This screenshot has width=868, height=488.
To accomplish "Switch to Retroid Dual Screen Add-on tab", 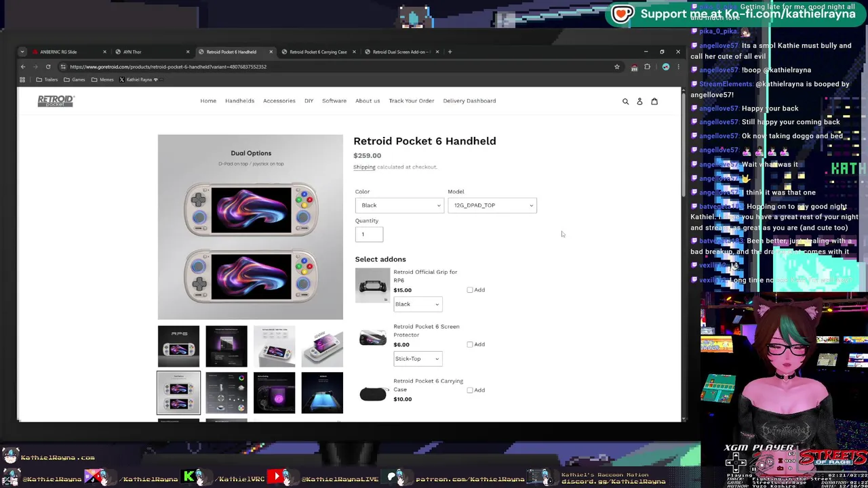I will pyautogui.click(x=400, y=52).
